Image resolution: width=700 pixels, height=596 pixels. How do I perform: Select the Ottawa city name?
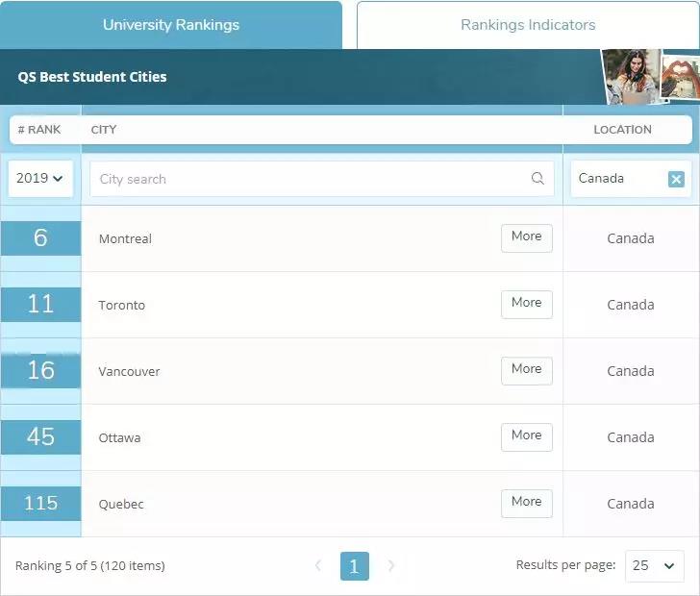pos(119,438)
